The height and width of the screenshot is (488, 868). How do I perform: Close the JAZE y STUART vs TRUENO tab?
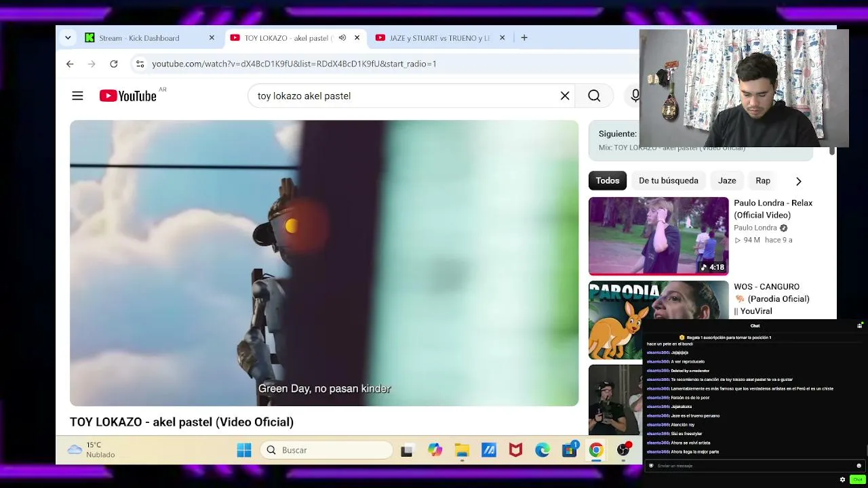pyautogui.click(x=502, y=38)
